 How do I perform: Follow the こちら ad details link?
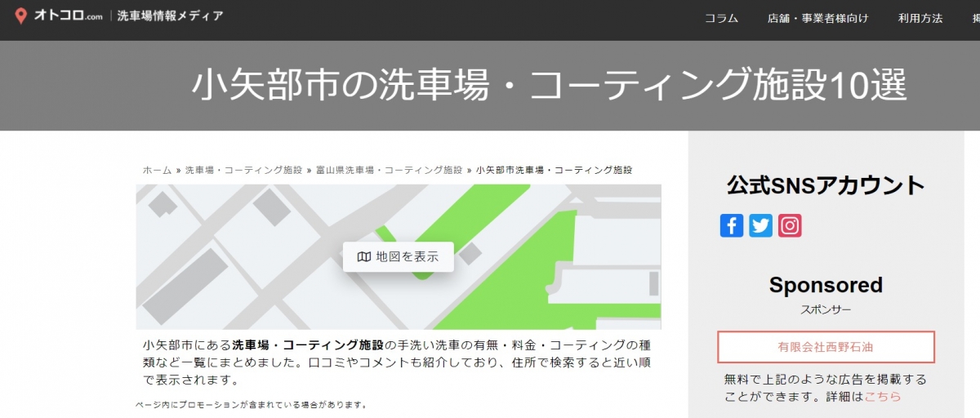click(883, 396)
